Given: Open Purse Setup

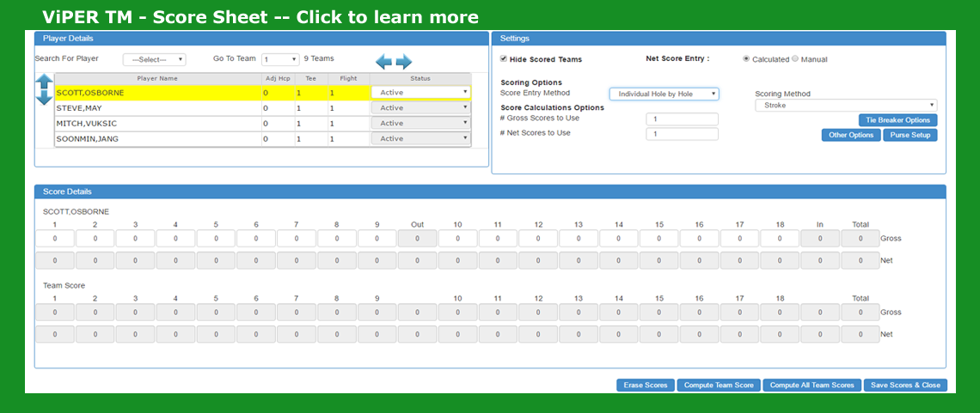Looking at the screenshot, I should [x=910, y=135].
